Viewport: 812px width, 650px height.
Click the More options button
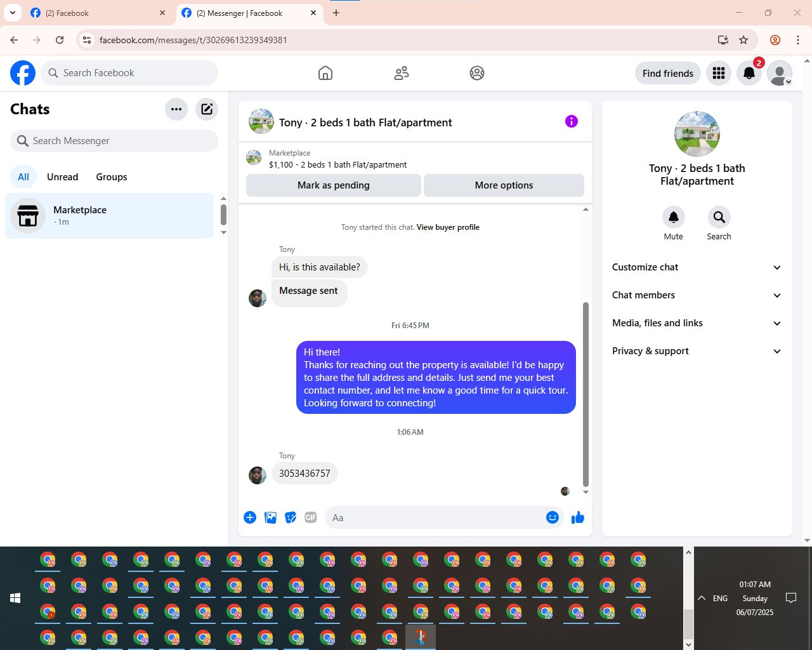point(504,185)
